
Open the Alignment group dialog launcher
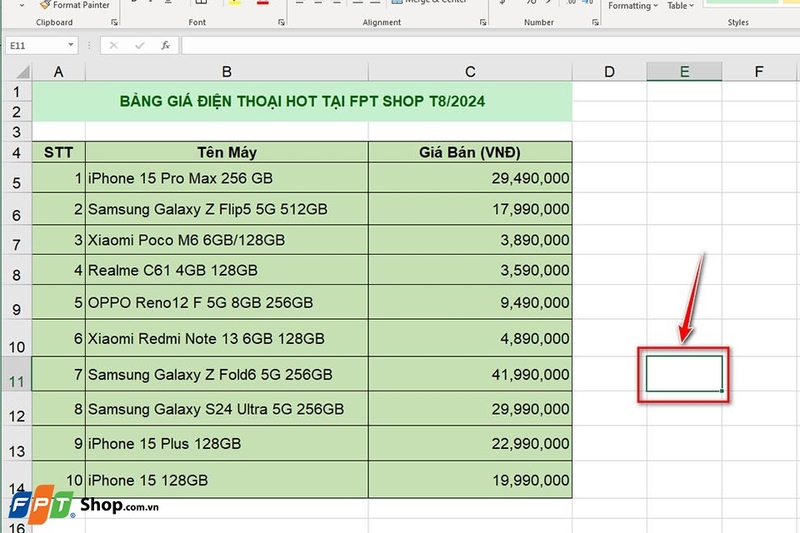pyautogui.click(x=483, y=22)
